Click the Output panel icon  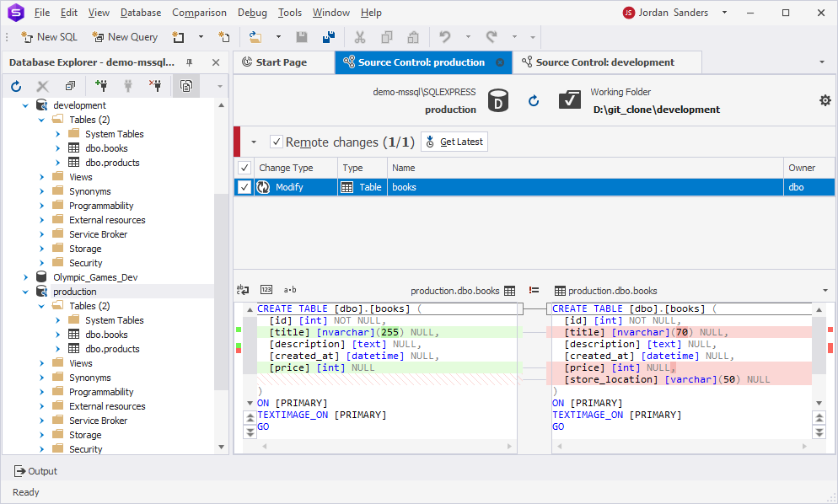pyautogui.click(x=19, y=471)
